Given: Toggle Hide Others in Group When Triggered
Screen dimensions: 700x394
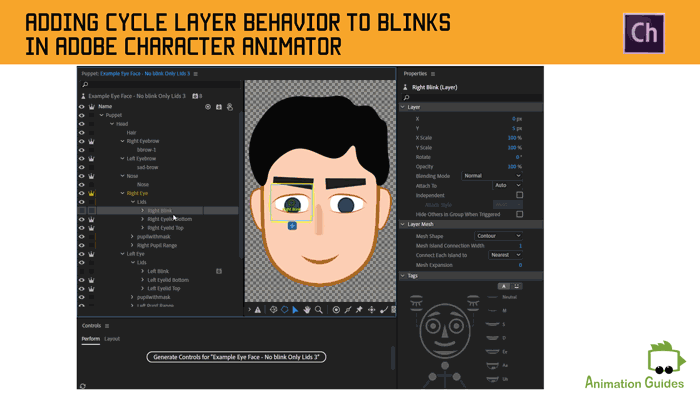Looking at the screenshot, I should (519, 214).
